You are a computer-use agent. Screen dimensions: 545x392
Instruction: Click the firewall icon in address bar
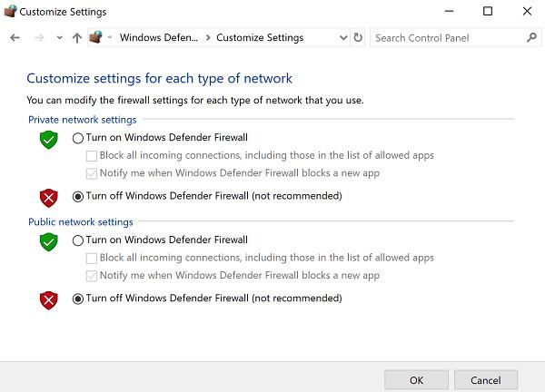pos(96,37)
